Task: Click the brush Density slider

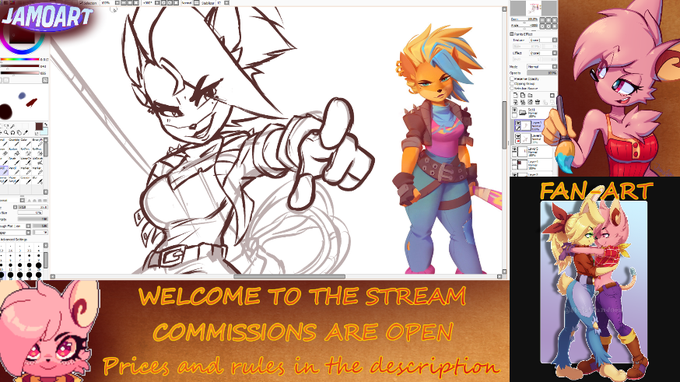Action: 33,219
